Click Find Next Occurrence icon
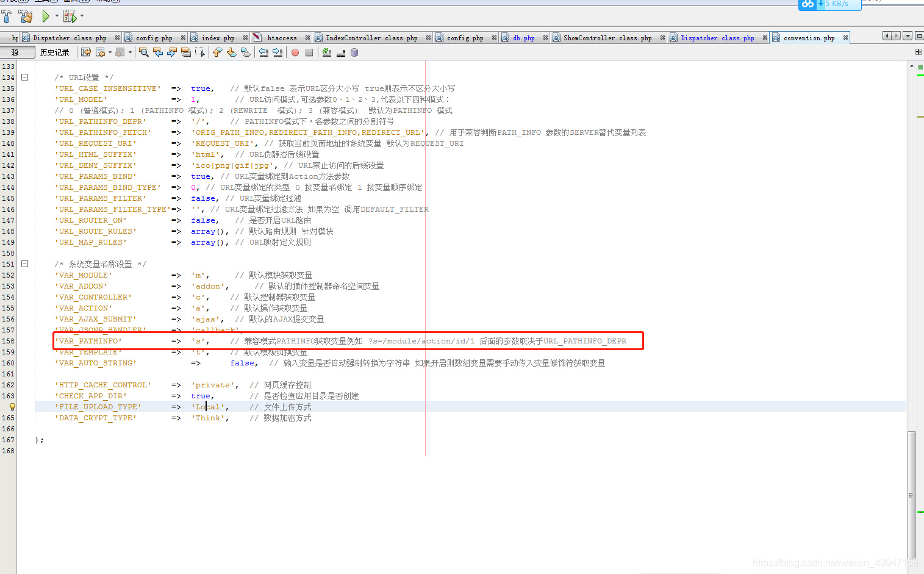 172,52
